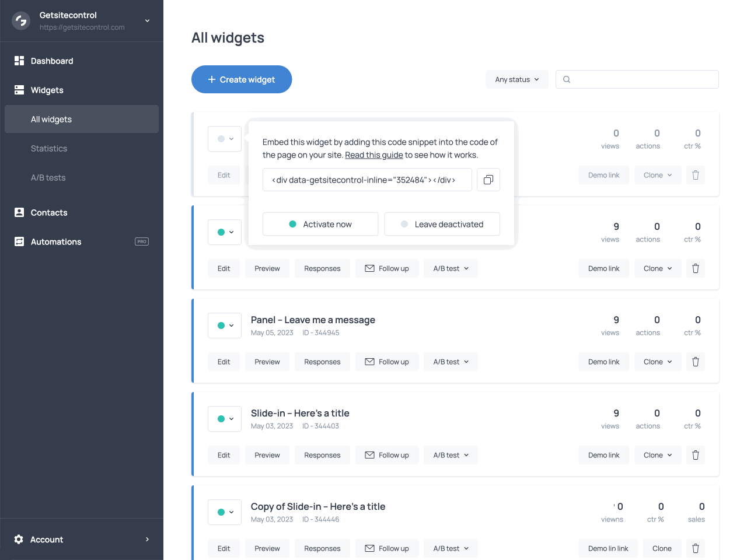
Task: Open Account settings via the gear icon
Action: [x=18, y=540]
